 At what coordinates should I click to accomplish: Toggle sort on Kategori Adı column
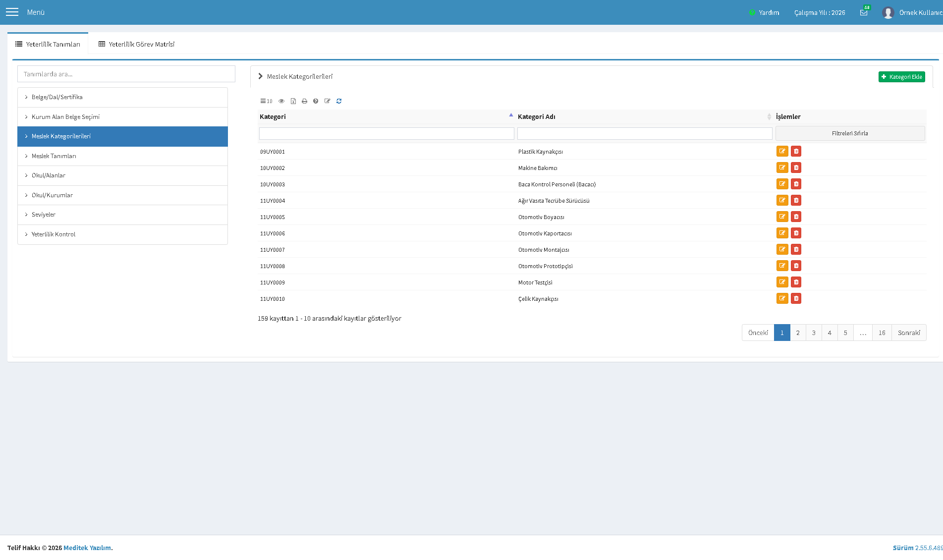644,116
